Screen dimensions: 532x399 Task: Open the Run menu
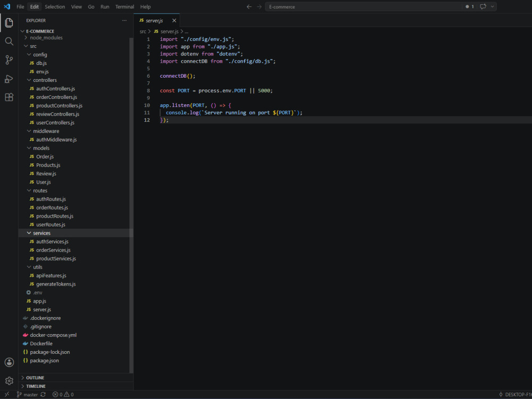pyautogui.click(x=105, y=6)
